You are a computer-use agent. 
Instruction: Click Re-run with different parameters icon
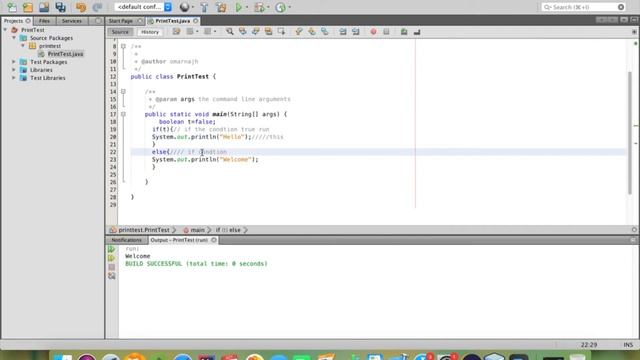111,258
